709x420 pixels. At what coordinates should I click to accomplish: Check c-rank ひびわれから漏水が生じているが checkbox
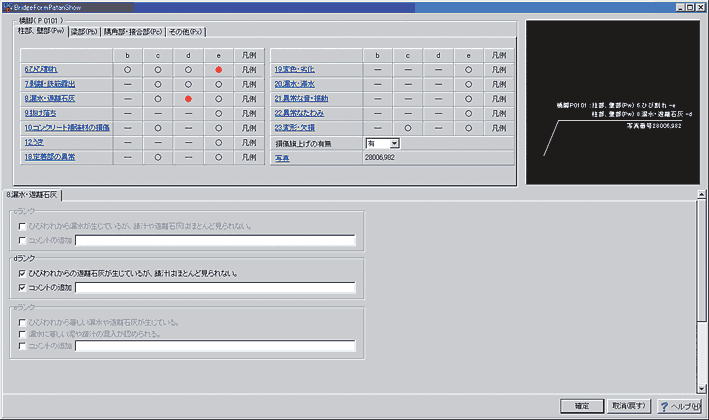[22, 226]
